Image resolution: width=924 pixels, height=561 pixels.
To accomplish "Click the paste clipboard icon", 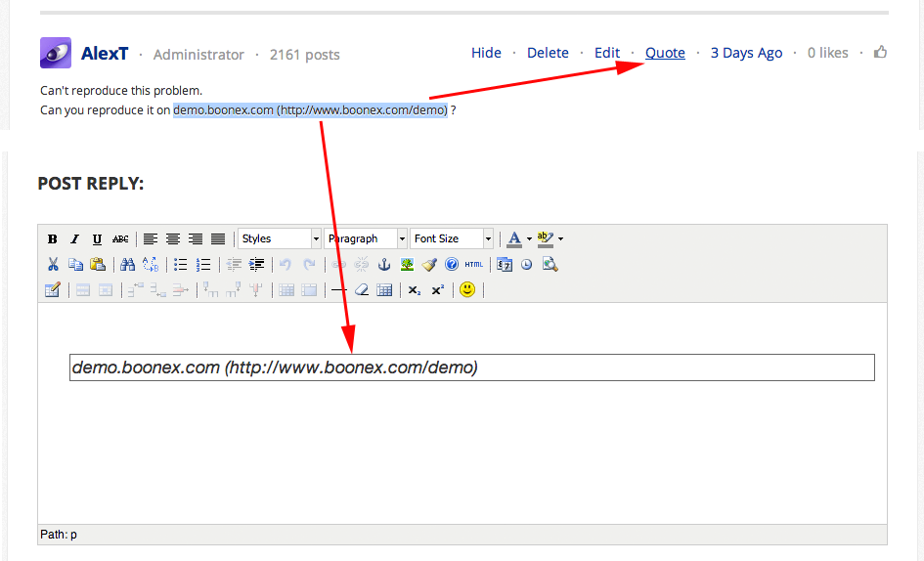I will [97, 265].
